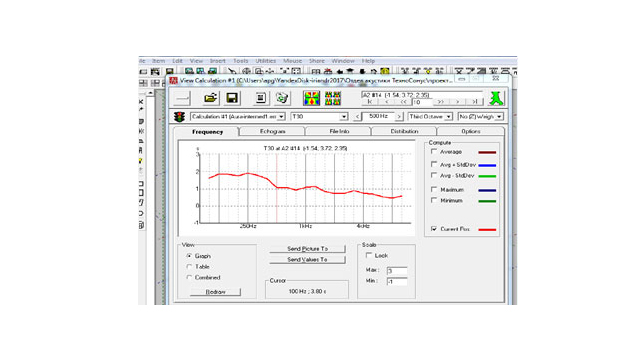
Task: Click the recycle refresh toolbar icon
Action: [x=282, y=98]
